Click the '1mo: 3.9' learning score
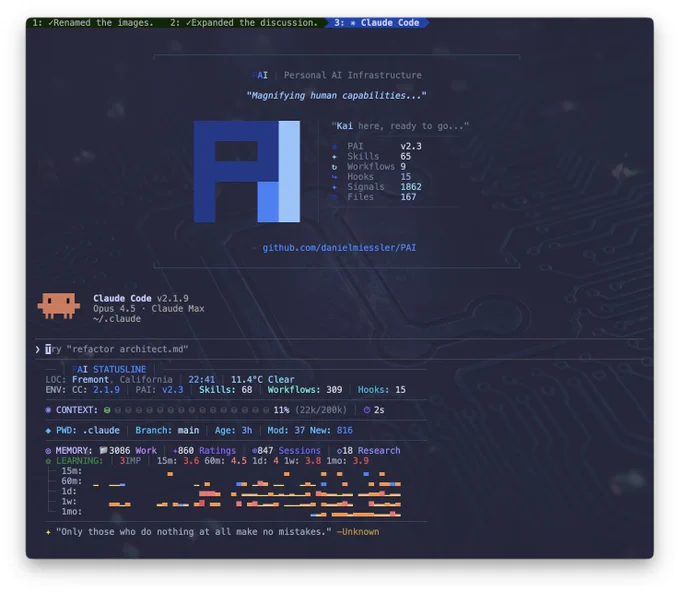This screenshot has height=593, width=680. [348, 461]
